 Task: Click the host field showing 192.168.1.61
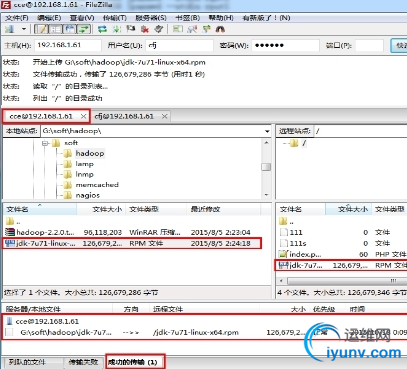68,45
